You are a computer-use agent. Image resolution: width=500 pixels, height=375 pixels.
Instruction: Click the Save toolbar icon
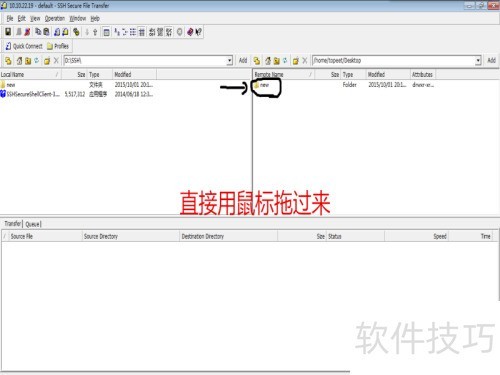click(8, 32)
